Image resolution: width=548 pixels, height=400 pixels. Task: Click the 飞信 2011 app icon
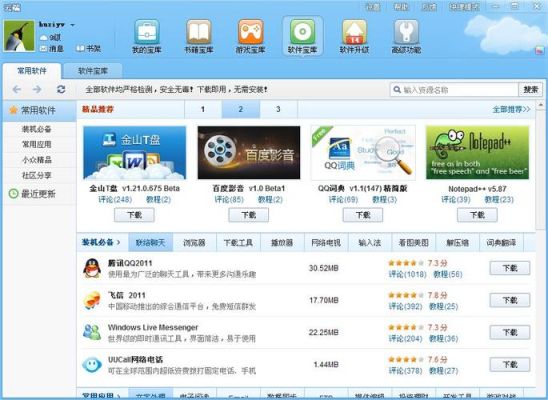tap(92, 300)
